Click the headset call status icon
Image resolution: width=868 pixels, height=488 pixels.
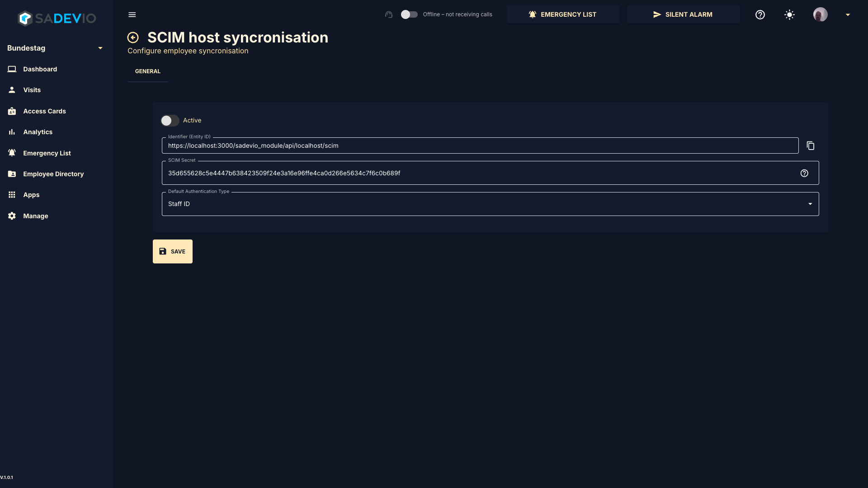pyautogui.click(x=389, y=14)
